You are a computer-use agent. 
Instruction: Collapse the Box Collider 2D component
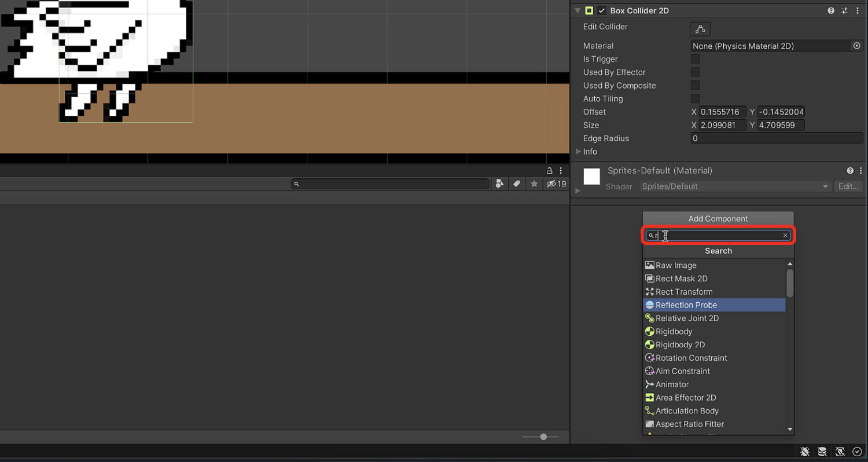(x=578, y=10)
